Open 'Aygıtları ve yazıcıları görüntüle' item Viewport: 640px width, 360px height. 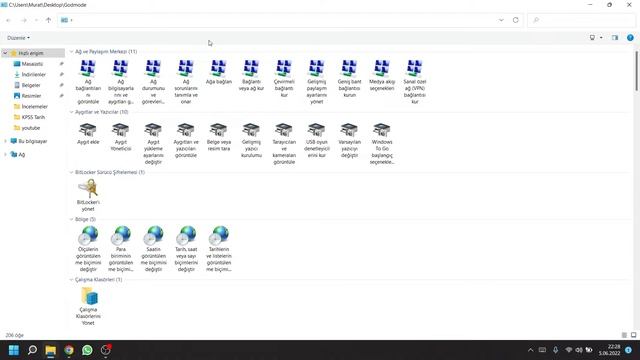pyautogui.click(x=186, y=140)
